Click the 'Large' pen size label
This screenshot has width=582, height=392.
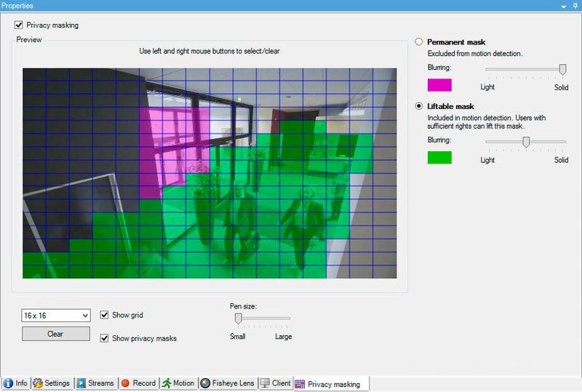(283, 336)
